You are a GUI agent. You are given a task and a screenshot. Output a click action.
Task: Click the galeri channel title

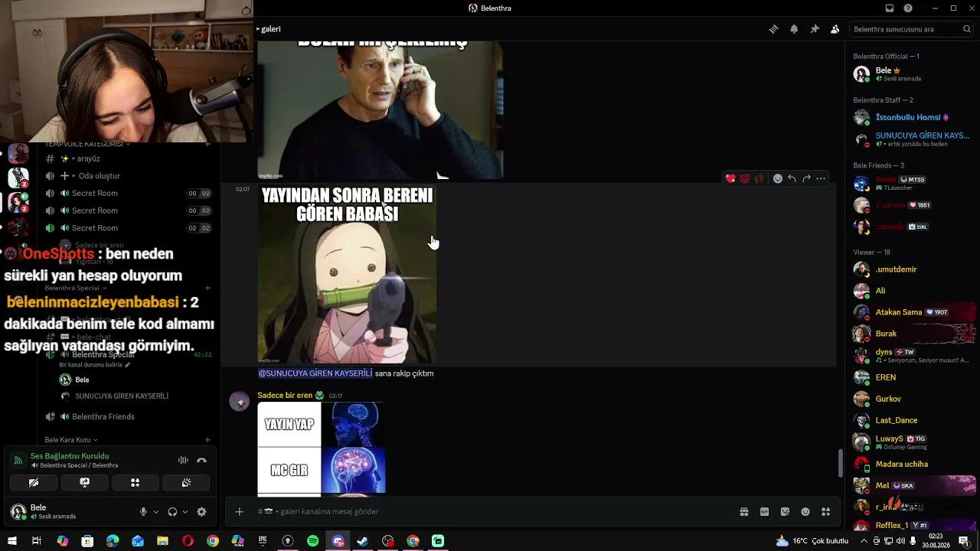pos(271,29)
